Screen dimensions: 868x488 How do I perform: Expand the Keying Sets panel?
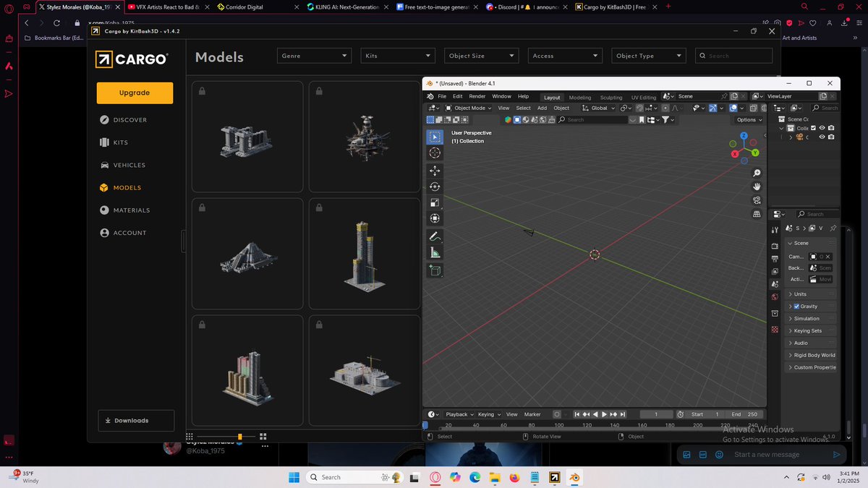[811, 330]
